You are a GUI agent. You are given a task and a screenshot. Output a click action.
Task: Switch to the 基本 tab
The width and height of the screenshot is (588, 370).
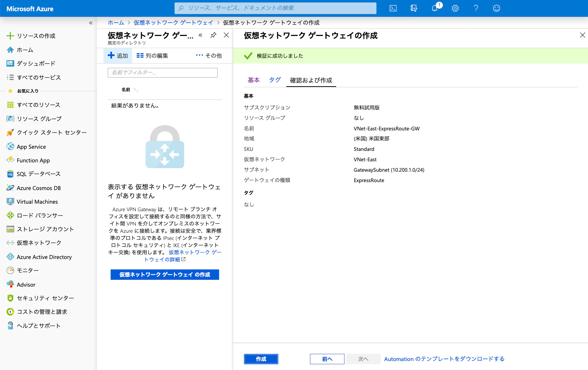[254, 80]
